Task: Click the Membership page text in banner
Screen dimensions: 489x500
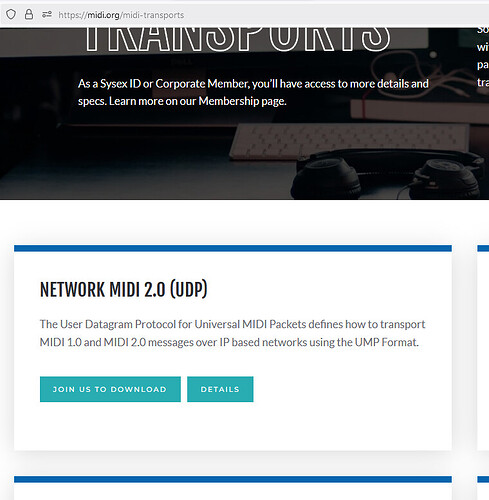Action: 242,101
